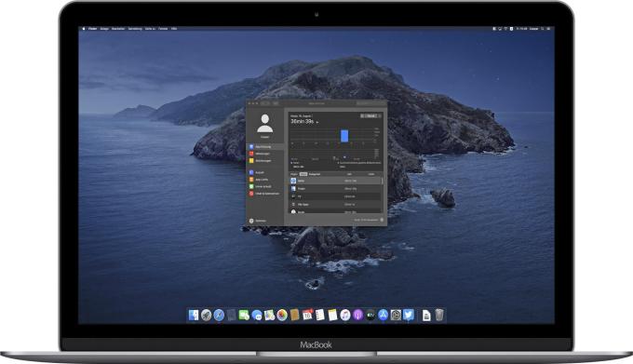Open Safari compass icon in the Dock
This screenshot has height=364, width=633.
click(x=219, y=315)
